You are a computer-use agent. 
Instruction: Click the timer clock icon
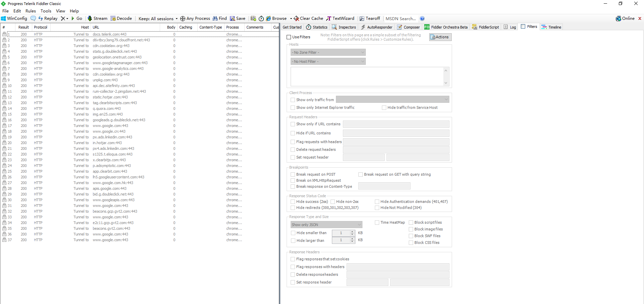(261, 18)
